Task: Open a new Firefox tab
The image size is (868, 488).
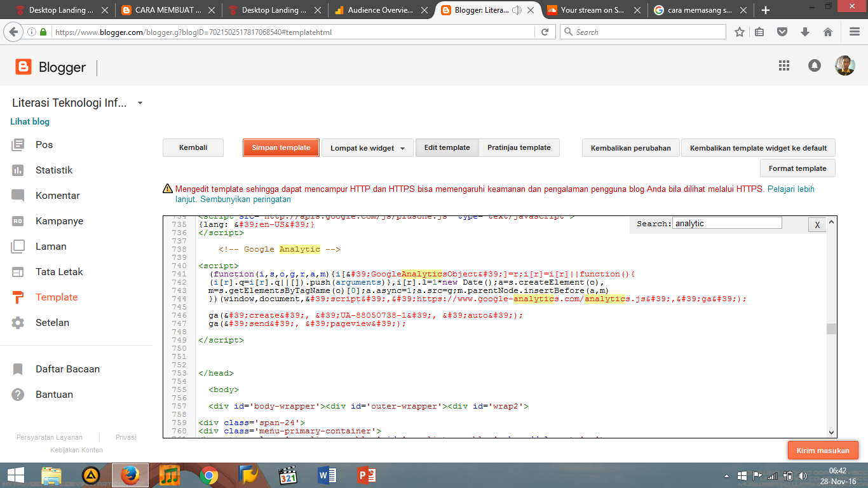Action: click(x=766, y=10)
